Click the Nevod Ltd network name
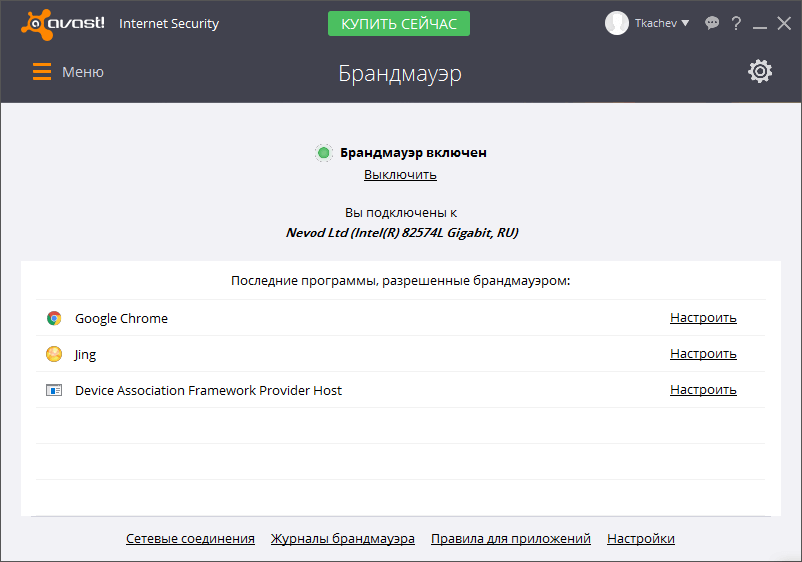Viewport: 802px width, 562px height. tap(402, 233)
